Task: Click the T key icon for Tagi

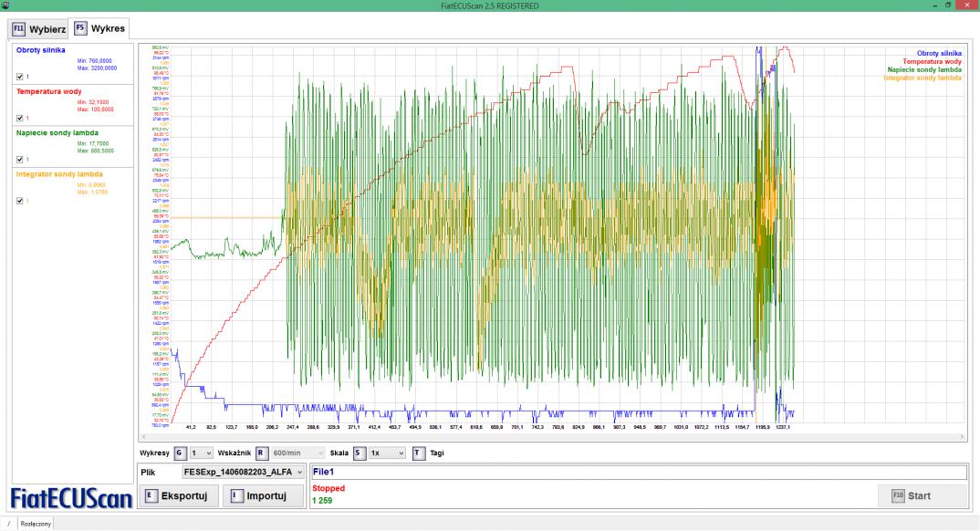Action: pyautogui.click(x=419, y=452)
